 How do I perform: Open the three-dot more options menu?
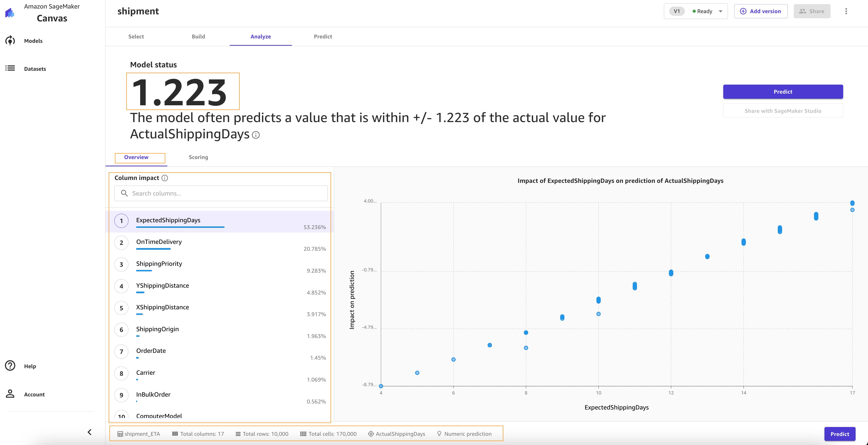click(x=846, y=11)
